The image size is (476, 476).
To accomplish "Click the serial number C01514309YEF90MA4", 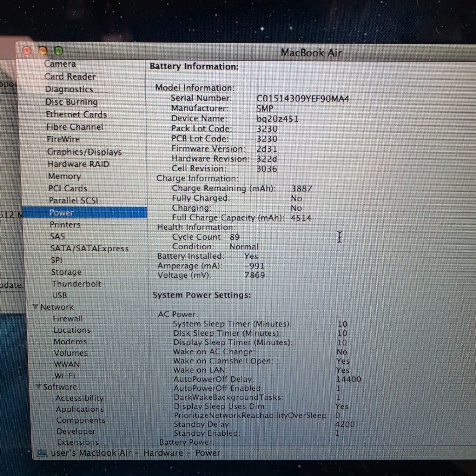I will [303, 99].
